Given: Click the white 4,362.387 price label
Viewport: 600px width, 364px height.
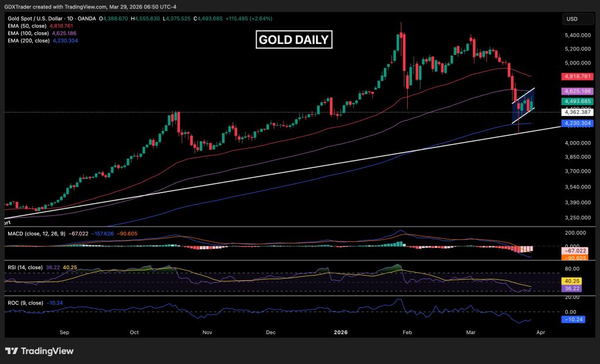Looking at the screenshot, I should pyautogui.click(x=577, y=112).
